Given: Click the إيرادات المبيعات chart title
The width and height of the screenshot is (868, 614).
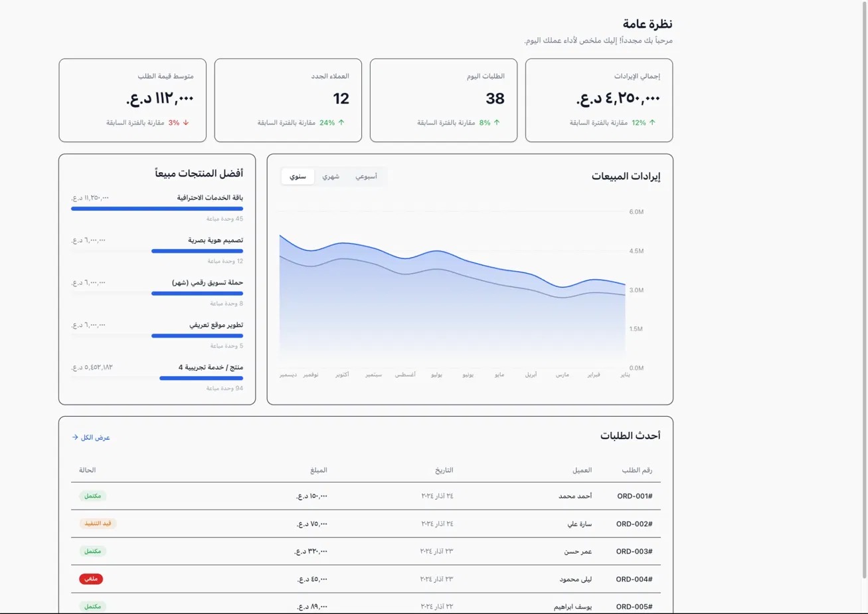Looking at the screenshot, I should click(626, 177).
